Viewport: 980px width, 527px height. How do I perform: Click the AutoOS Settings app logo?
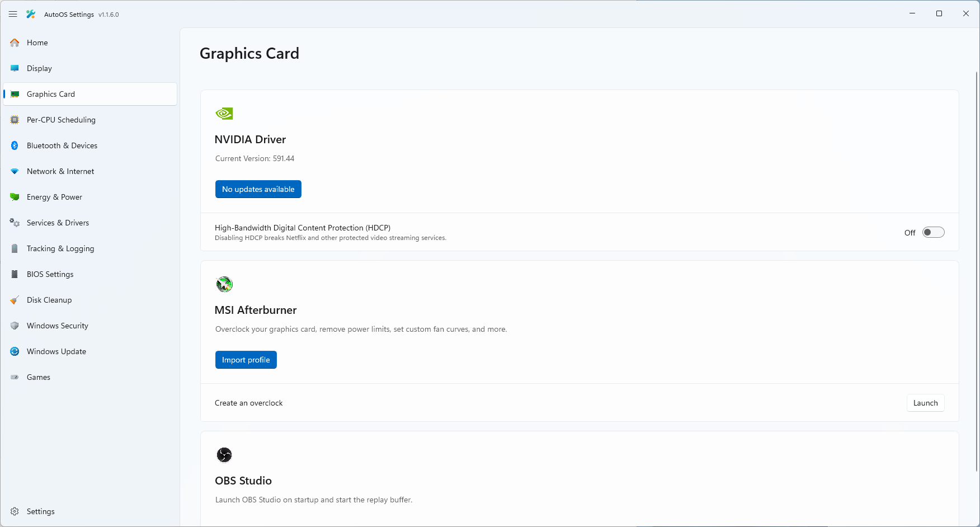point(31,14)
